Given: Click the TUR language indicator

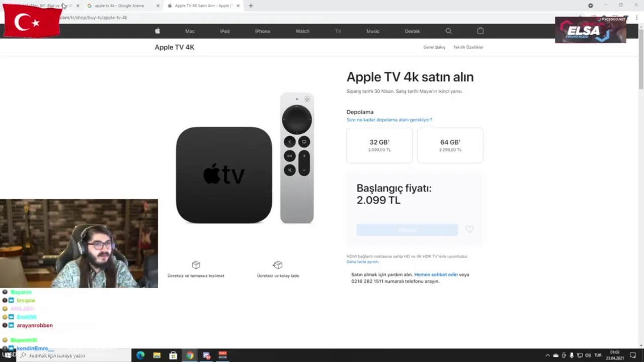Looking at the screenshot, I should pos(598,355).
